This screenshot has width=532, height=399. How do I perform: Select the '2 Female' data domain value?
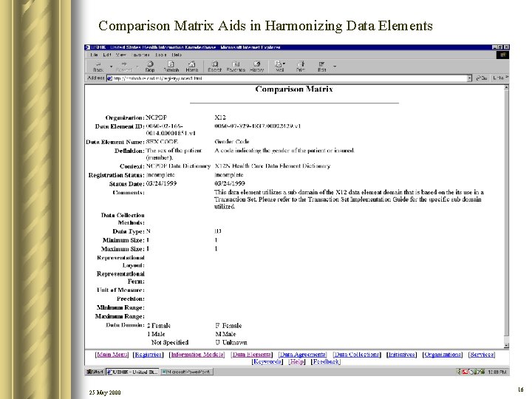[x=159, y=326]
